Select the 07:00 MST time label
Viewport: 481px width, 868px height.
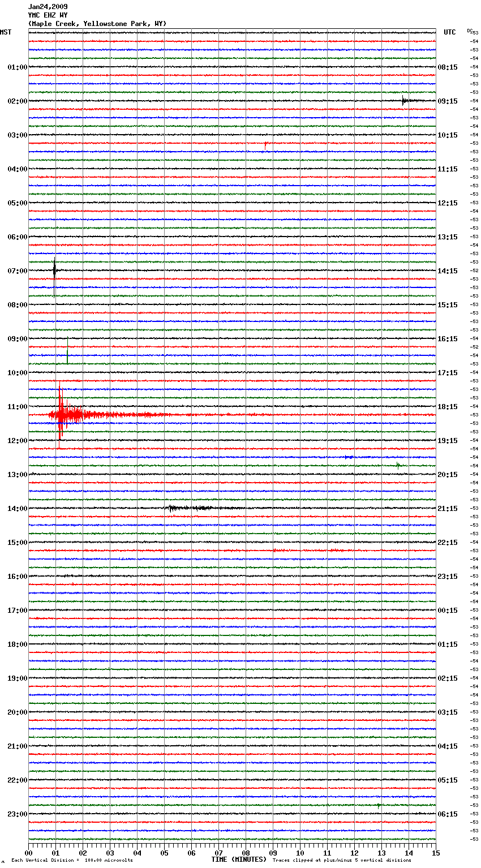18,271
